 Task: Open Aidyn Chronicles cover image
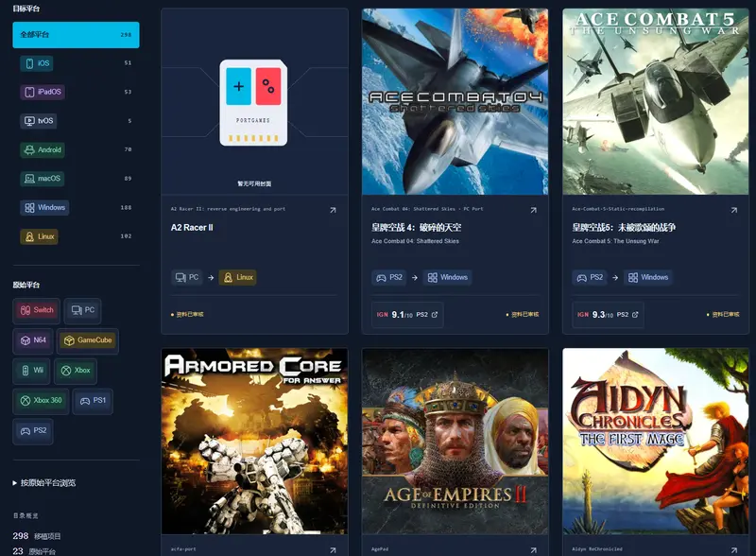pos(656,442)
